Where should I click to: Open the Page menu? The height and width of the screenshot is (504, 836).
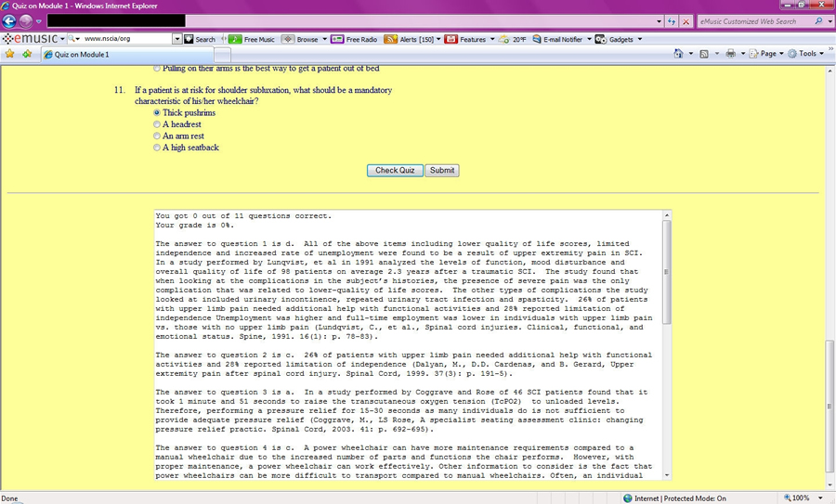766,54
